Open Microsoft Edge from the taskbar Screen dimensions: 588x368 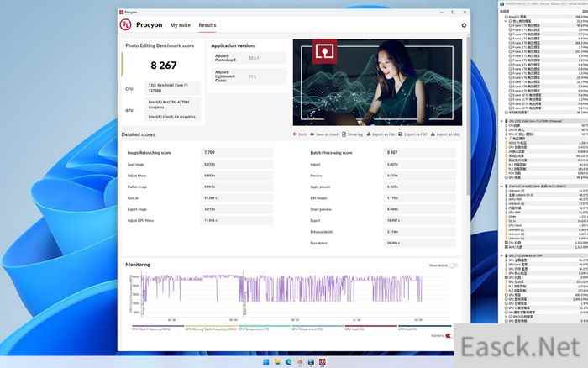pyautogui.click(x=288, y=362)
